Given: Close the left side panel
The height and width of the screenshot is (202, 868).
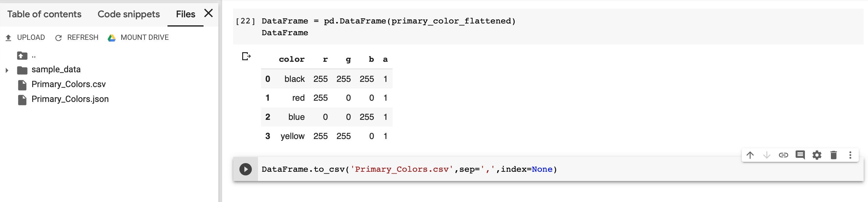Looking at the screenshot, I should click(208, 13).
